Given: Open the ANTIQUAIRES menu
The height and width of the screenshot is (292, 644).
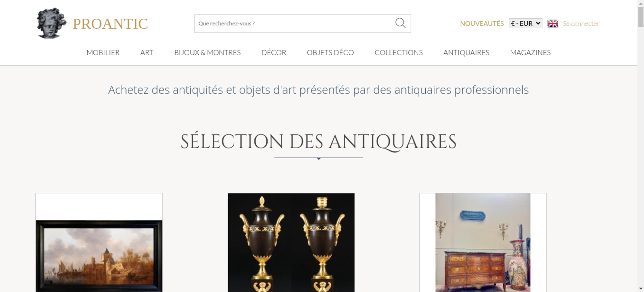Looking at the screenshot, I should [466, 52].
